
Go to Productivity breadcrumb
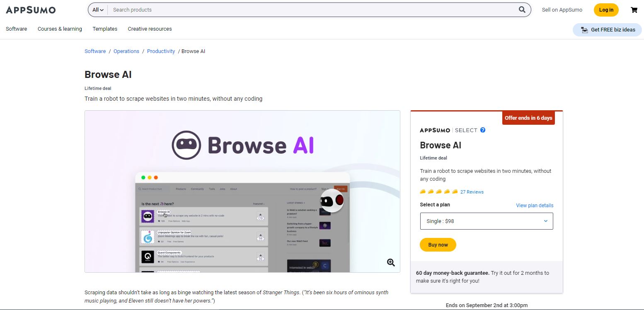161,51
